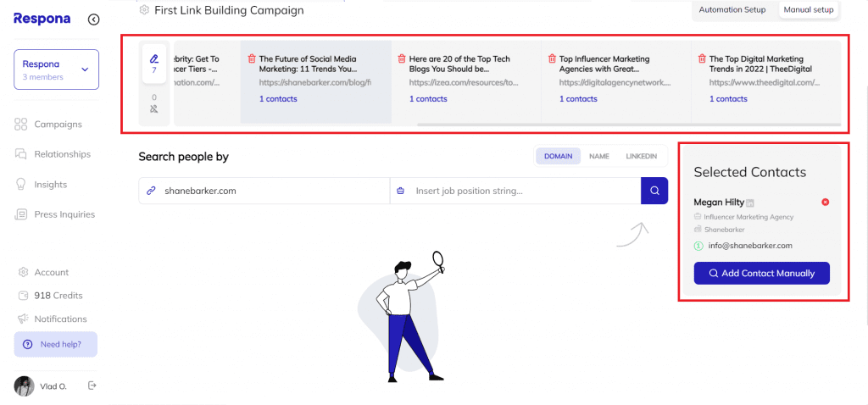Click the blue search magnifier button
The height and width of the screenshot is (405, 868).
pos(654,191)
